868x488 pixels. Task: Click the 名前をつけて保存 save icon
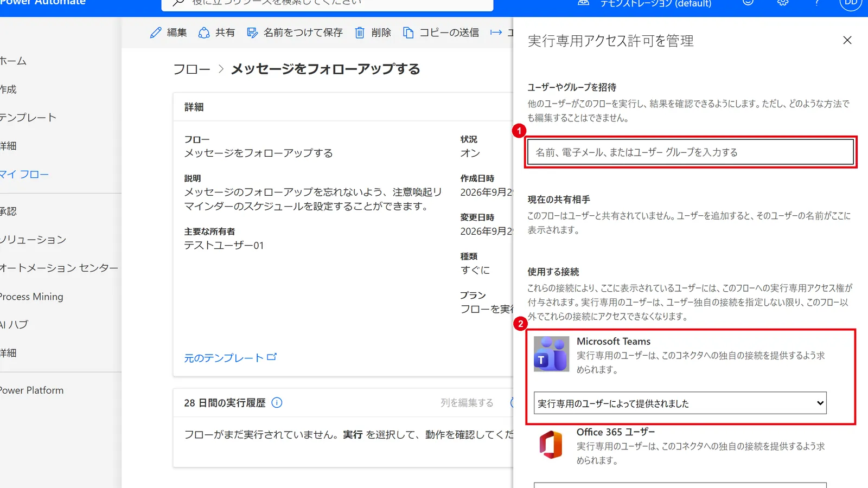click(x=252, y=33)
